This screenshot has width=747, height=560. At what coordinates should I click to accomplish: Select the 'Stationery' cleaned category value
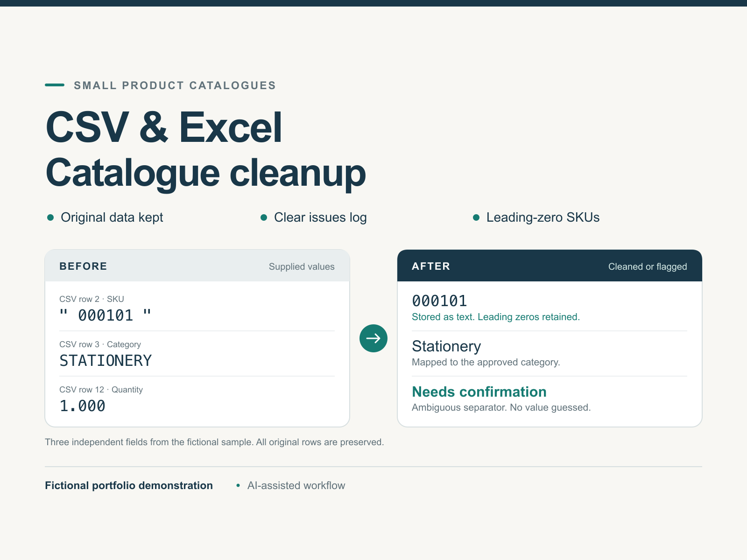[x=446, y=346]
